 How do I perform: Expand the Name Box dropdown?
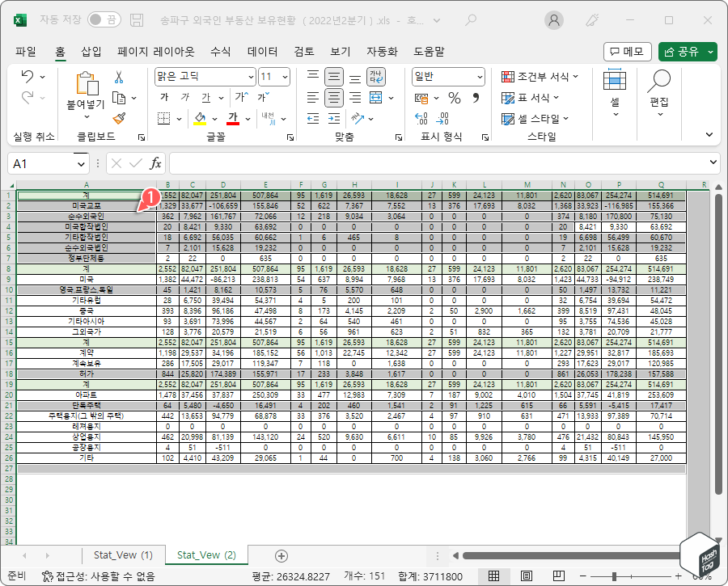coord(81,164)
